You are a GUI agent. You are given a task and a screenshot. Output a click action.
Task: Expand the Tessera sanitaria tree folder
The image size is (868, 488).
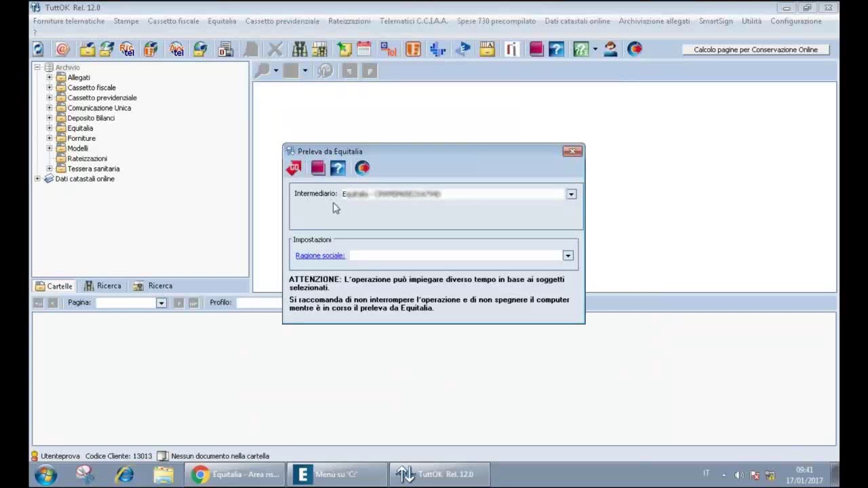tap(49, 169)
